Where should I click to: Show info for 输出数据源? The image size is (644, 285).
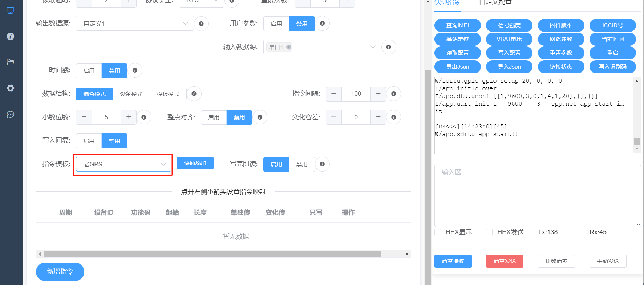tap(201, 24)
